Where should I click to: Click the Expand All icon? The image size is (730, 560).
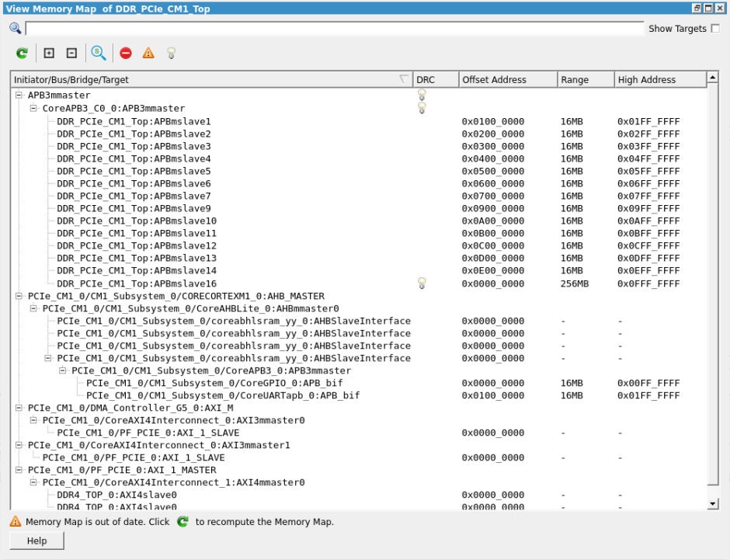tap(47, 53)
